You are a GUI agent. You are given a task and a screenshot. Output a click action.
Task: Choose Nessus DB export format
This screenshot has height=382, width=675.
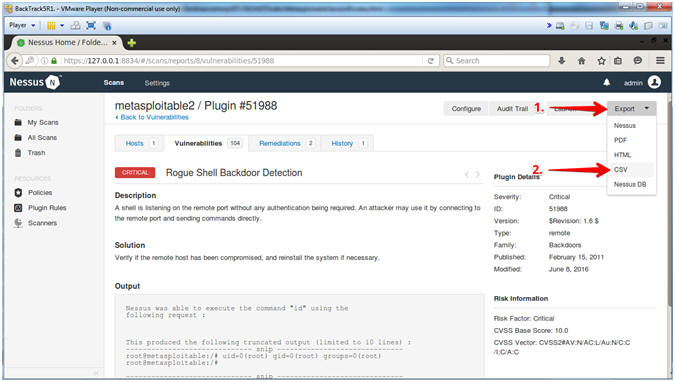630,184
